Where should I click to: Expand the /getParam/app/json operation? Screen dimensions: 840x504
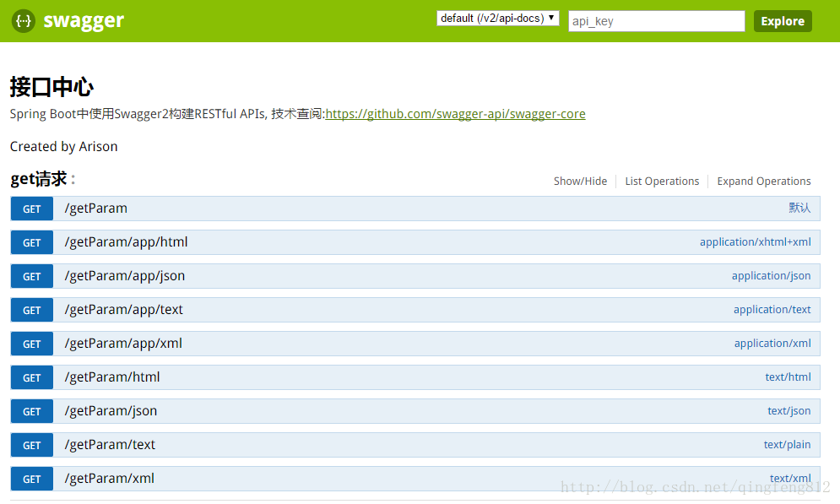coord(124,276)
